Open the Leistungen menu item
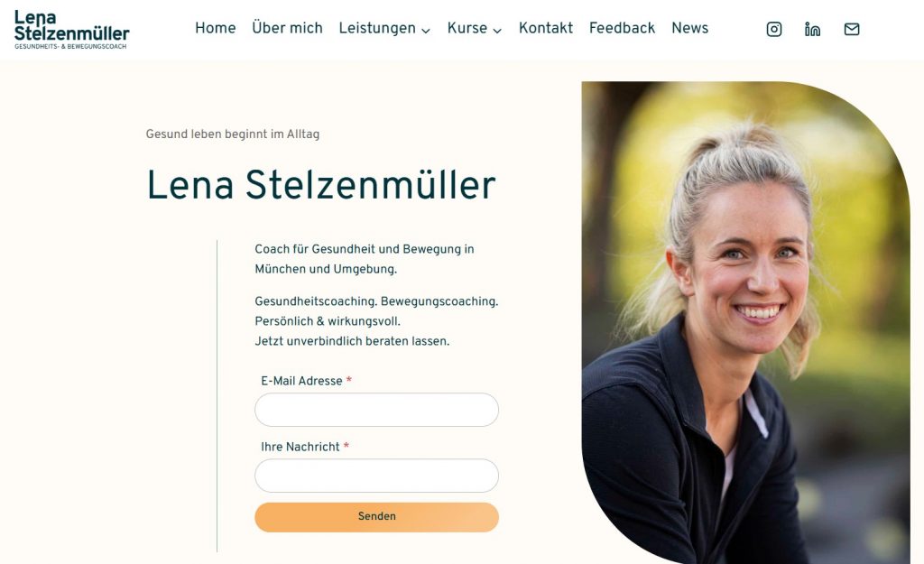This screenshot has height=564, width=924. click(x=377, y=28)
